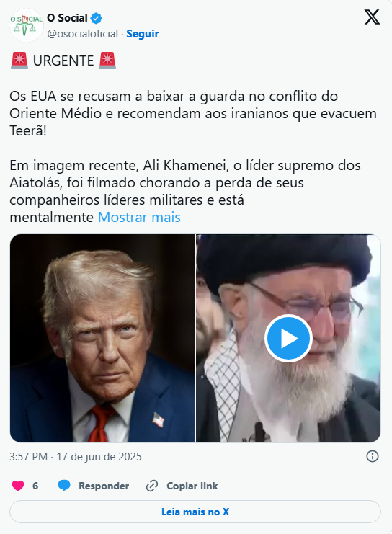Like the post with heart icon
Image resolution: width=392 pixels, height=534 pixels.
tap(18, 486)
